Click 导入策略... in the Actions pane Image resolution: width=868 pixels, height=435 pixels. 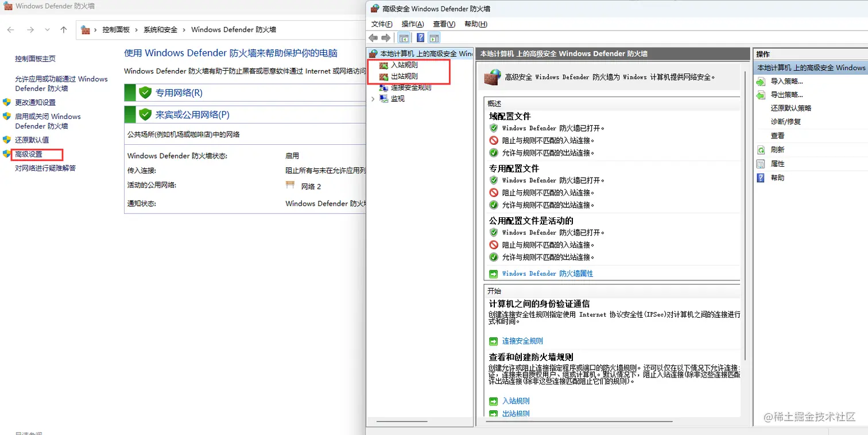pos(786,81)
